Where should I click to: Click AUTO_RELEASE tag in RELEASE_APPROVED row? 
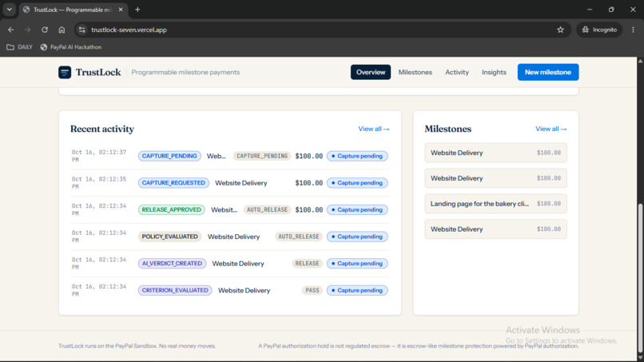pos(267,209)
